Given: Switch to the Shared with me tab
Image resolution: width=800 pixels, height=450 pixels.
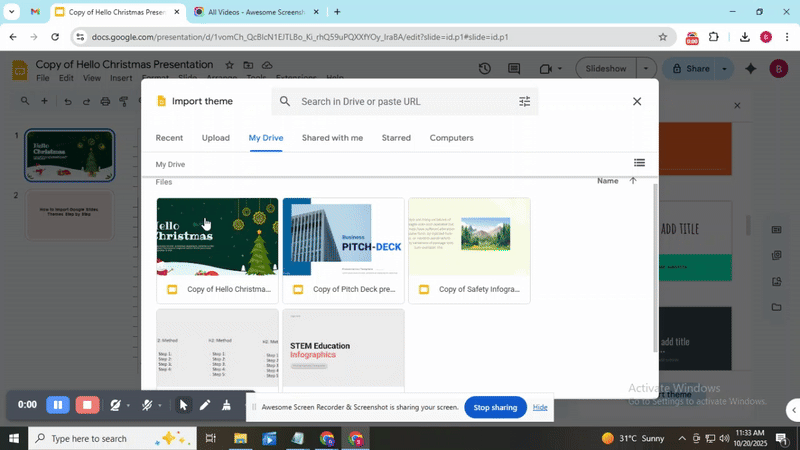Looking at the screenshot, I should pos(332,138).
